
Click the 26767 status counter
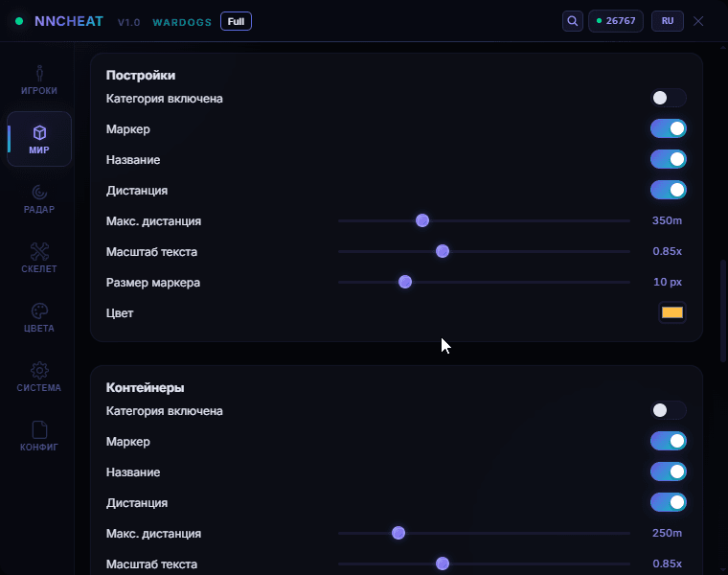tap(616, 21)
